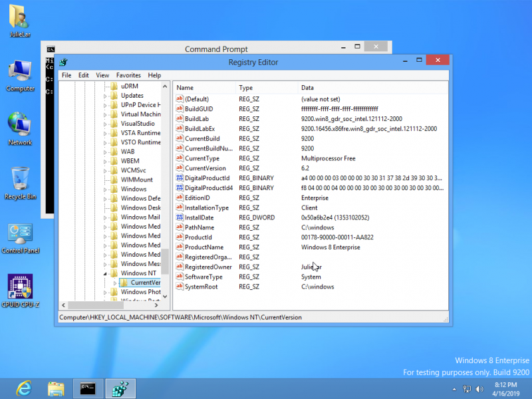Screen dimensions: 532x399
Task: Select the CurrentBuild value row
Action: [x=311, y=138]
